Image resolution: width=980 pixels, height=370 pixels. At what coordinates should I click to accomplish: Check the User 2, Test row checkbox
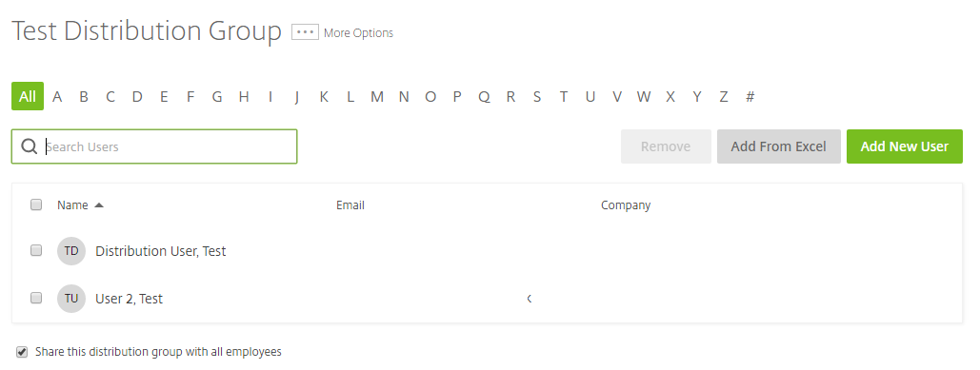(x=36, y=298)
